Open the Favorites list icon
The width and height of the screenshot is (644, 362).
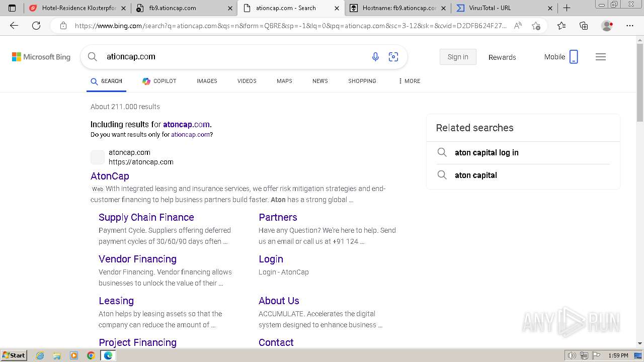(561, 26)
